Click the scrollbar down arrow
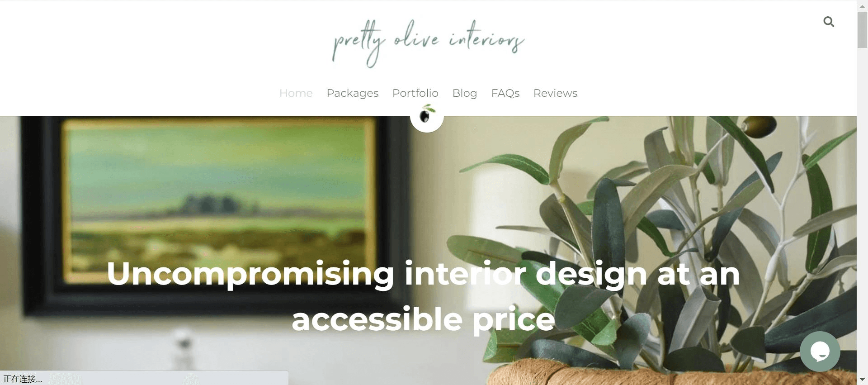Viewport: 868px width, 385px height. pos(862,380)
